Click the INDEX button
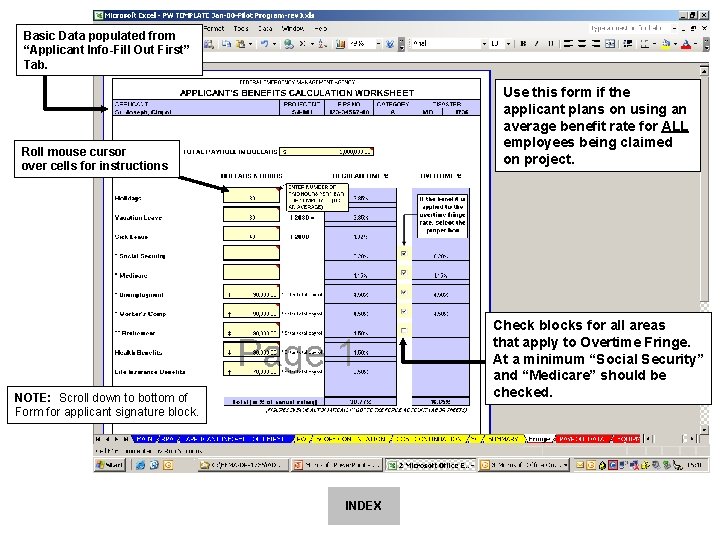The image size is (720, 540). click(364, 506)
